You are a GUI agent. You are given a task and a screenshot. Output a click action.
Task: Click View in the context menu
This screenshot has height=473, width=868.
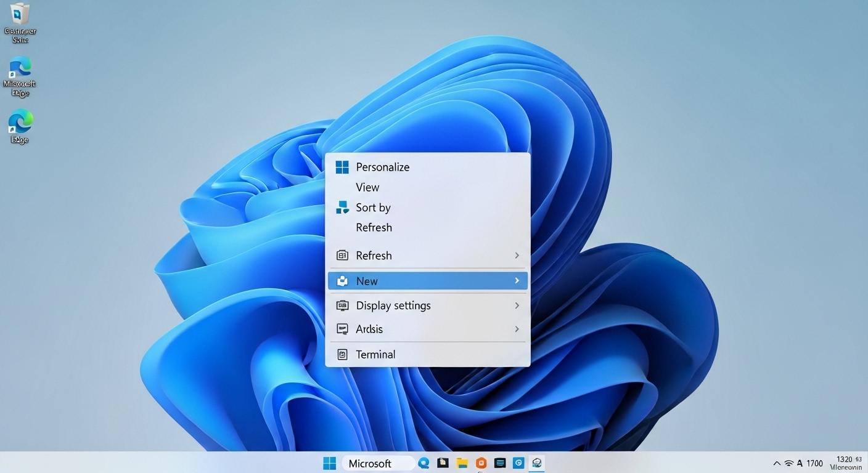[367, 187]
